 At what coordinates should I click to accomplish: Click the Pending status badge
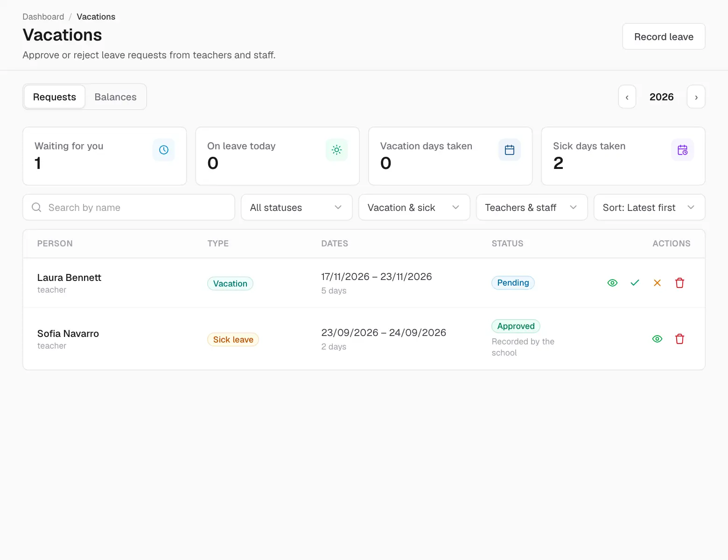point(513,283)
